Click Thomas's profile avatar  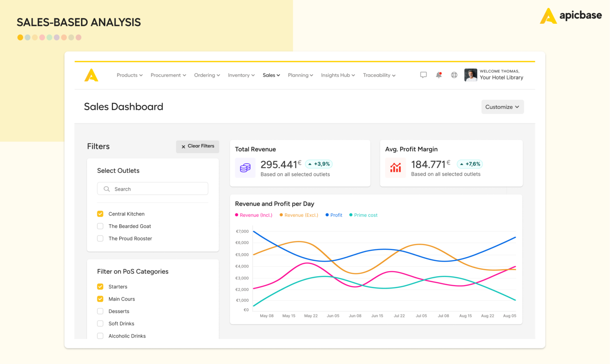click(x=471, y=75)
